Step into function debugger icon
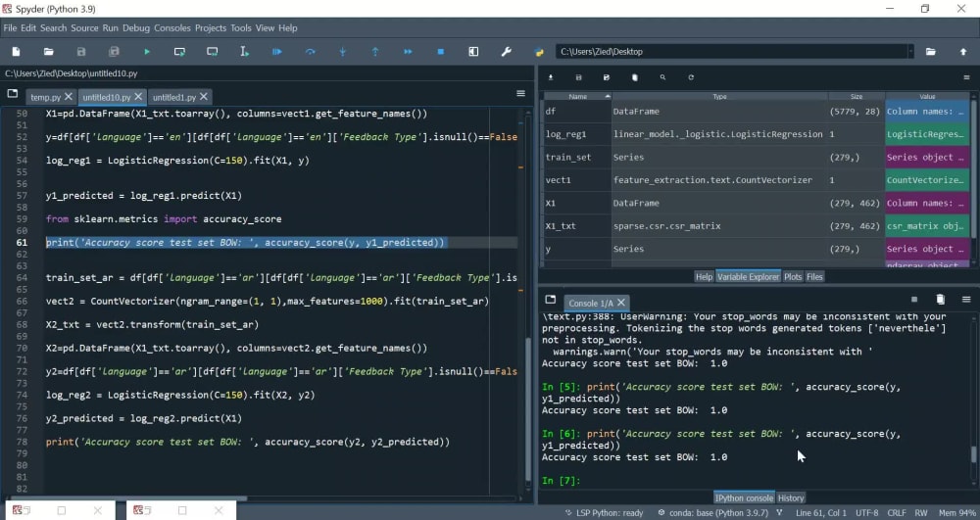980x520 pixels. point(342,52)
